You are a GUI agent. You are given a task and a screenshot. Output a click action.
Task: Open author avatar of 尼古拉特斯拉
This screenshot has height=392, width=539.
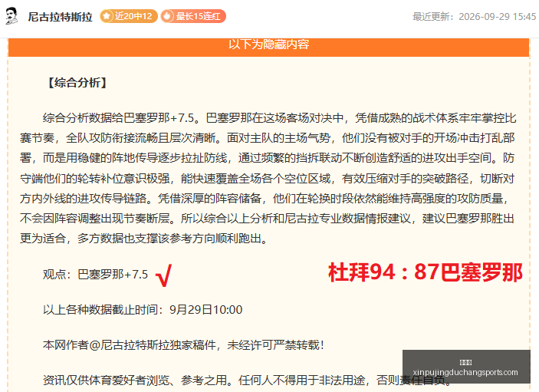12,16
